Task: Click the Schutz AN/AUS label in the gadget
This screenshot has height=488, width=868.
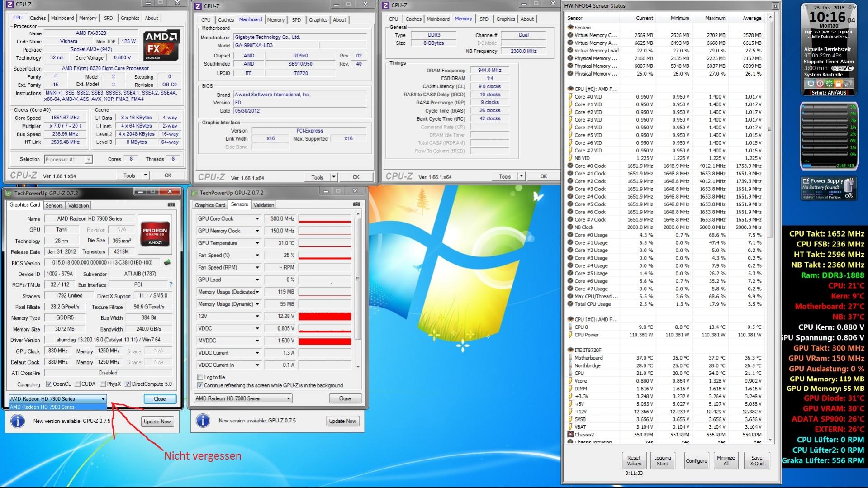Action: click(x=829, y=93)
